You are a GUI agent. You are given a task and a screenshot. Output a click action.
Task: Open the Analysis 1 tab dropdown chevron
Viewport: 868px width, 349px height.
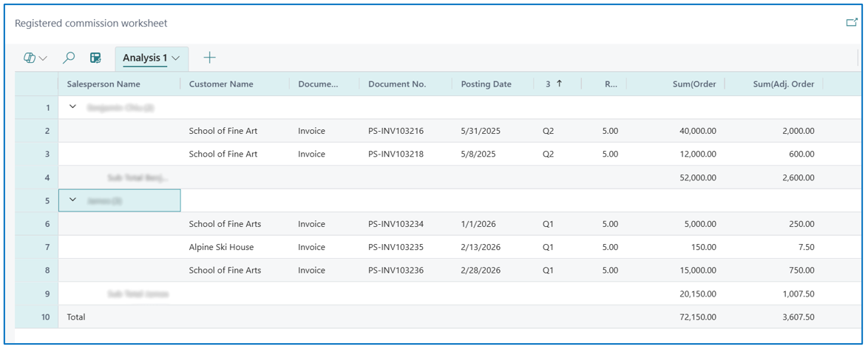(x=176, y=58)
